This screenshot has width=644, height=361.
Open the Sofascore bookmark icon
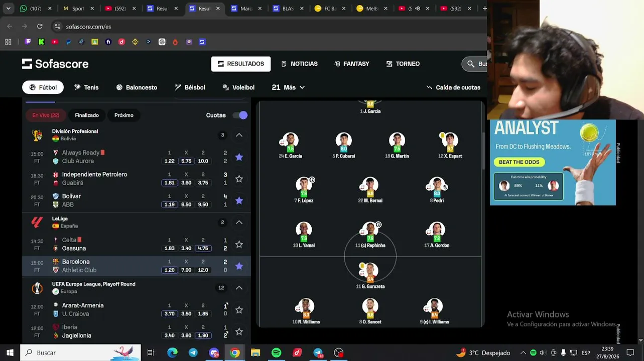(x=202, y=42)
